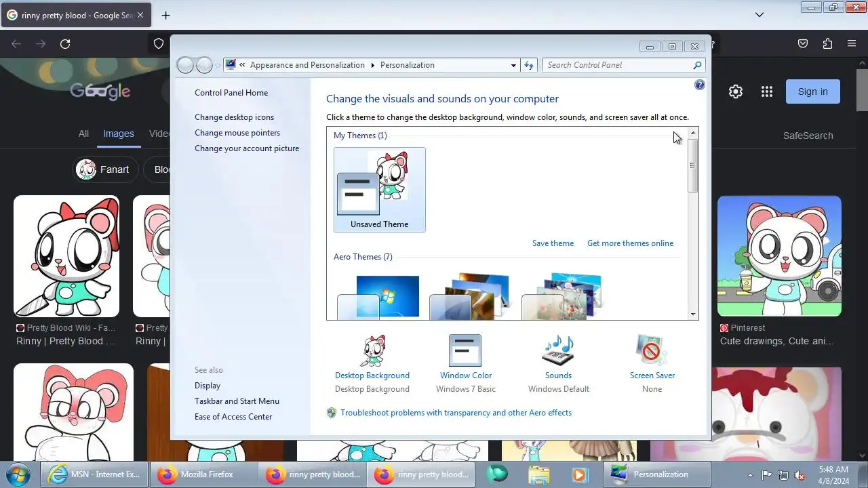
Task: Click the muted volume tray icon
Action: pos(800,475)
